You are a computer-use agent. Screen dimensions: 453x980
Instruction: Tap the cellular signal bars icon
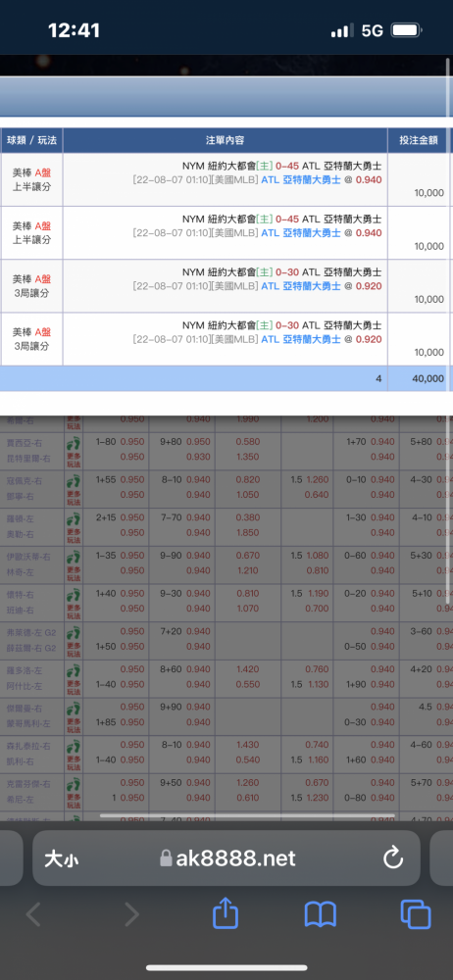[343, 30]
